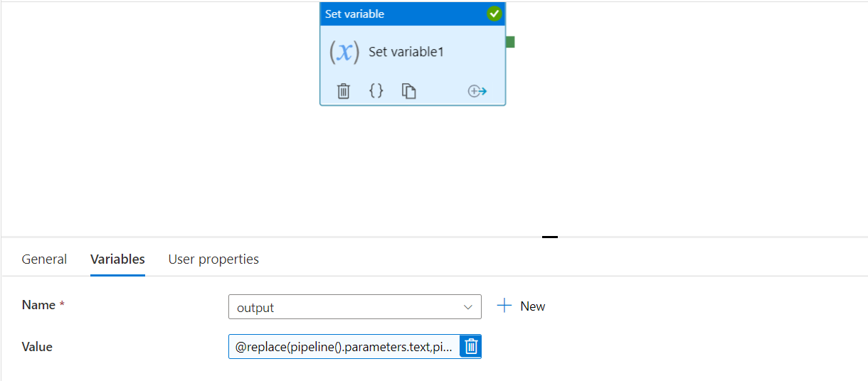Click the Set variable1 activity name label
Image resolution: width=868 pixels, height=381 pixels.
point(406,52)
